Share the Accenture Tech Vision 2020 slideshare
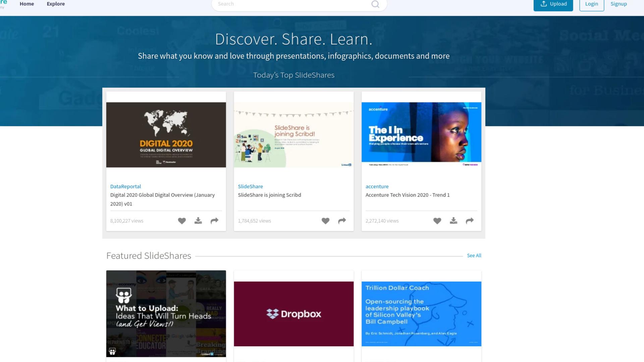 pos(470,221)
